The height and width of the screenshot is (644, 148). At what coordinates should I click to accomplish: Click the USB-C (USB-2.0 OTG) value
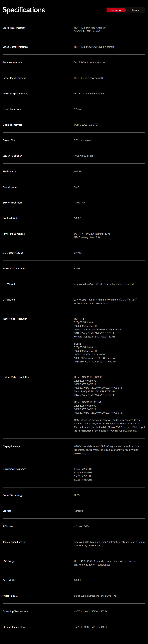point(86,125)
